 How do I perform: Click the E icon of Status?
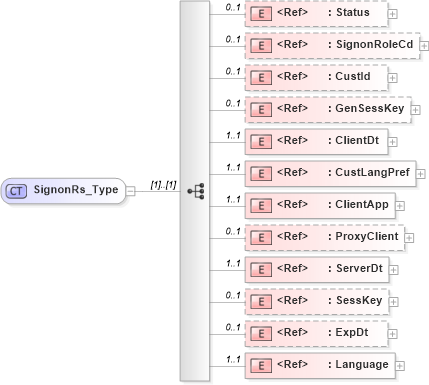261,14
